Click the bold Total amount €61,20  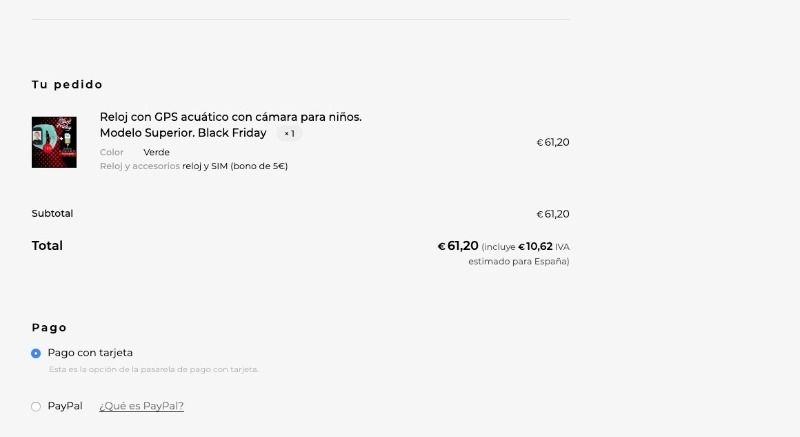pyautogui.click(x=458, y=246)
